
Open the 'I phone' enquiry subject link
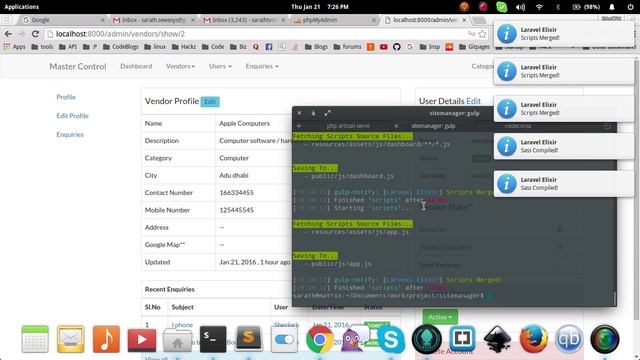coord(182,324)
